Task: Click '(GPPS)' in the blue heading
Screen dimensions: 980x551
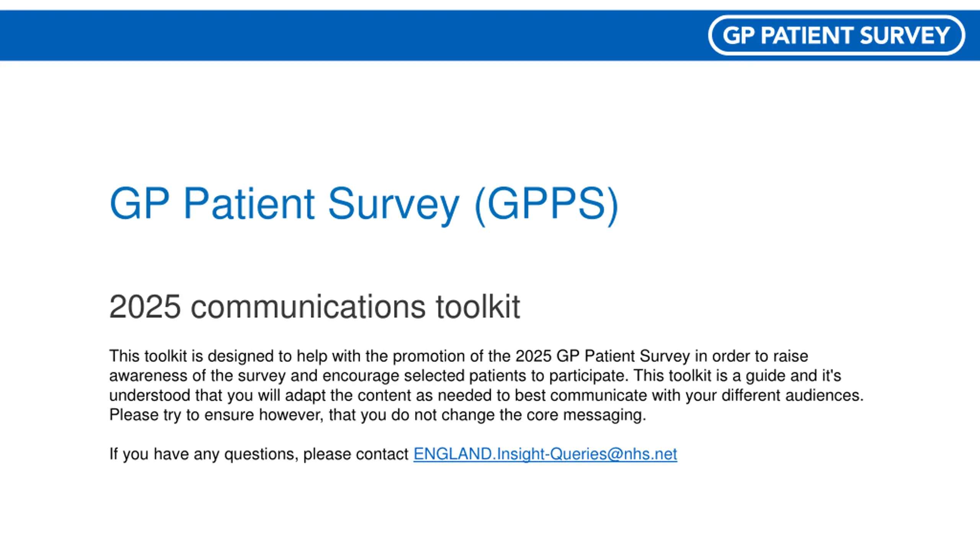Action: point(546,205)
